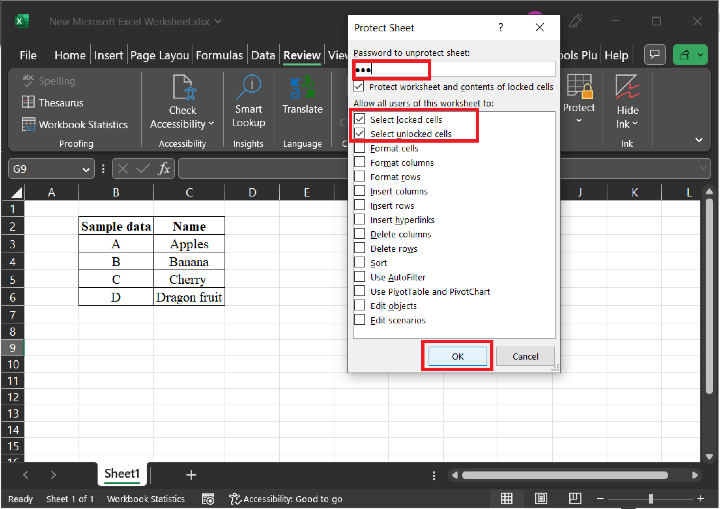Add a new sheet with plus icon
This screenshot has width=720, height=509.
pos(191,474)
